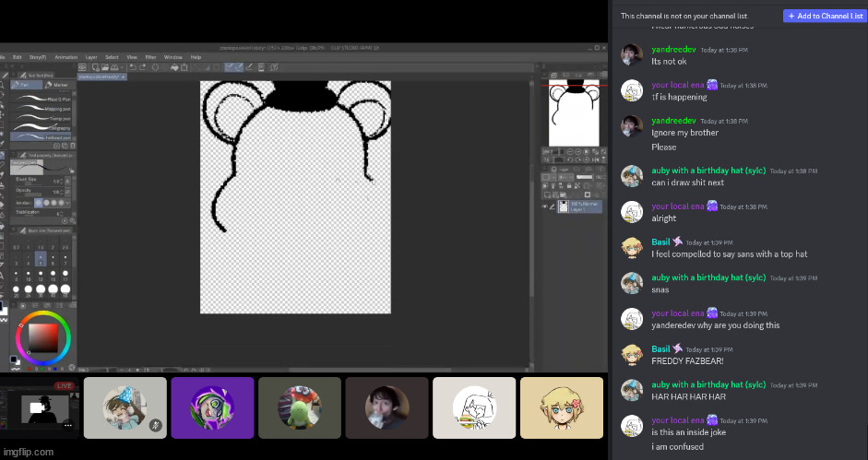The height and width of the screenshot is (460, 868).
Task: Click the live stream preview tile
Action: point(40,407)
